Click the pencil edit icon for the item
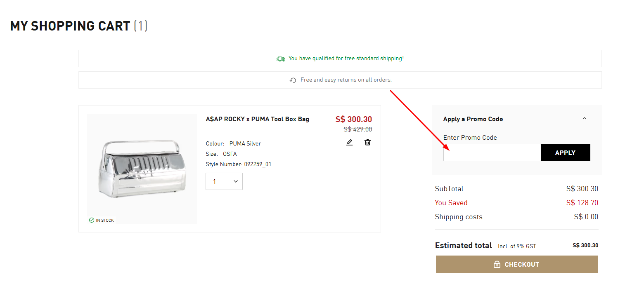 pos(350,143)
